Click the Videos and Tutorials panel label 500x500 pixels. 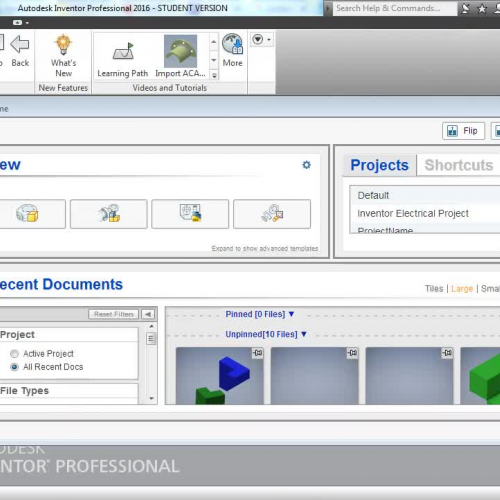tap(170, 88)
